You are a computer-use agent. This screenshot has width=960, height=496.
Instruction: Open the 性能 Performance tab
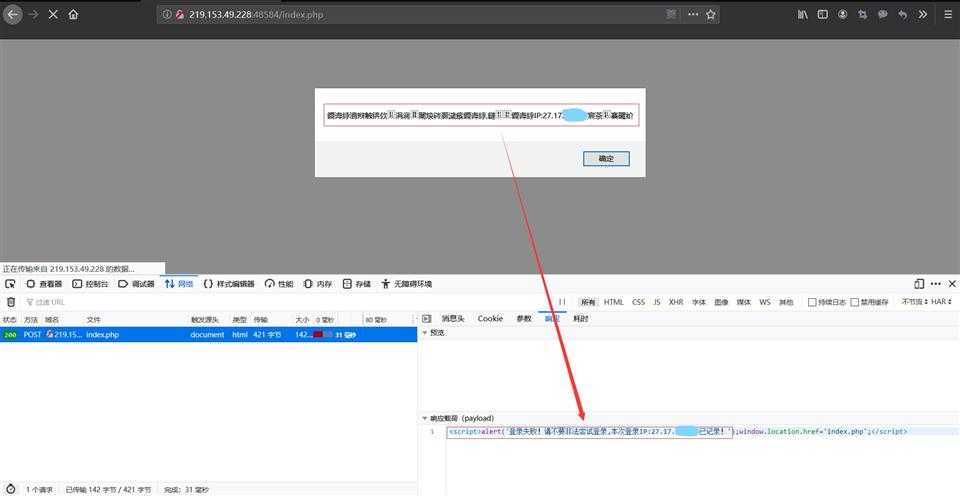pos(279,284)
